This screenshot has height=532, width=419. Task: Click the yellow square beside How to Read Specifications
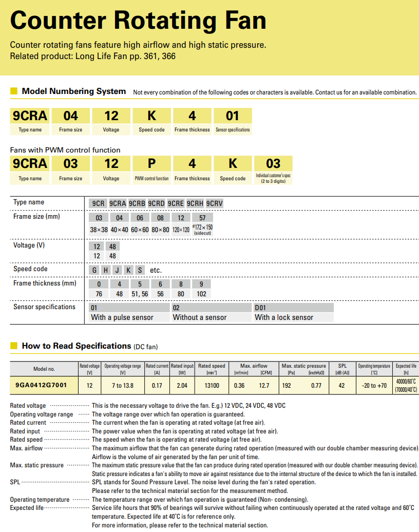(x=14, y=346)
